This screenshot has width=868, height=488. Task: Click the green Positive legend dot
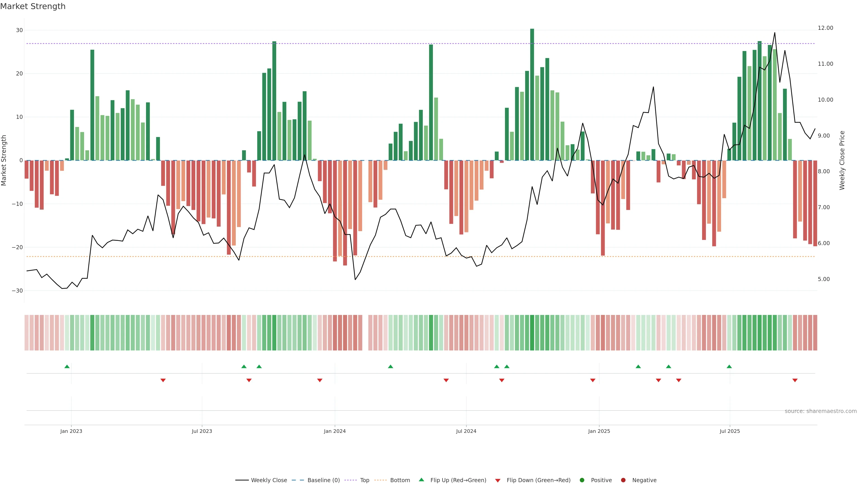coord(582,480)
